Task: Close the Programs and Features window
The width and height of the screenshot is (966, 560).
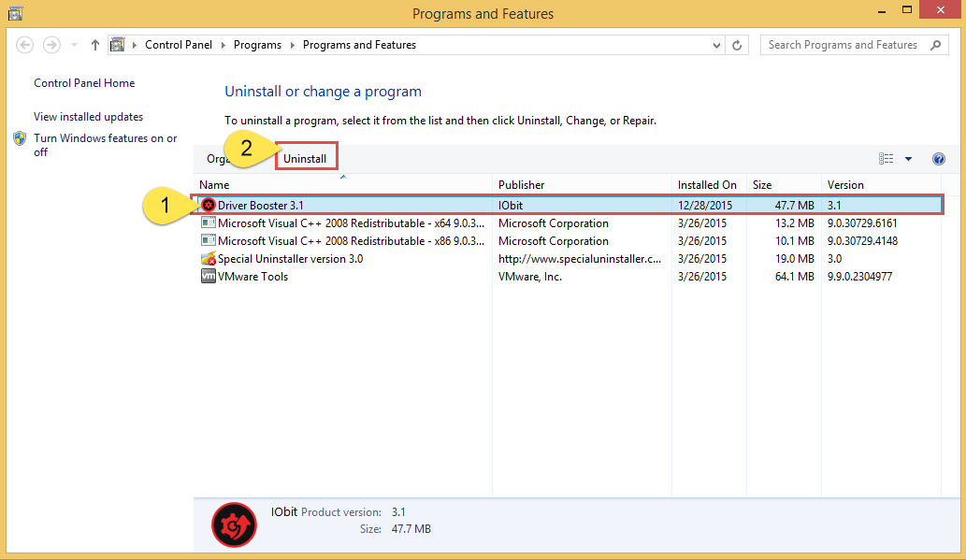Action: (x=940, y=10)
